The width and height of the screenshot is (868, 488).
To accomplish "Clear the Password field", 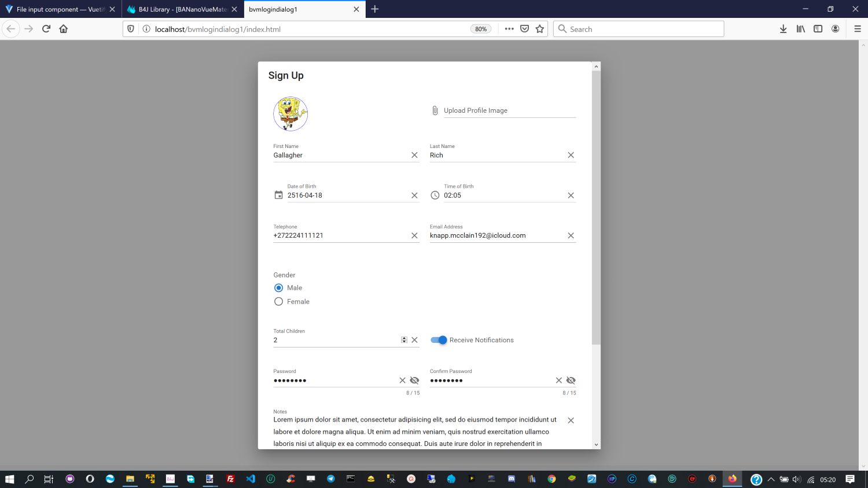I will tap(402, 380).
